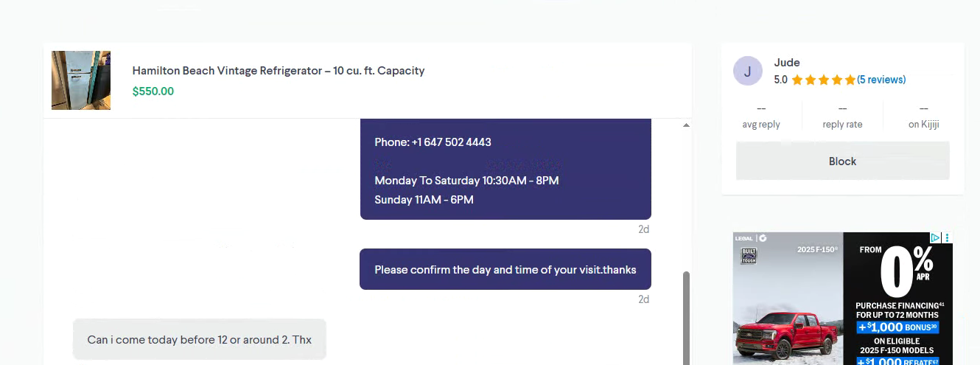Open the Hamilton Beach Vintage Refrigerator listing title
The width and height of the screenshot is (980, 365).
[279, 71]
